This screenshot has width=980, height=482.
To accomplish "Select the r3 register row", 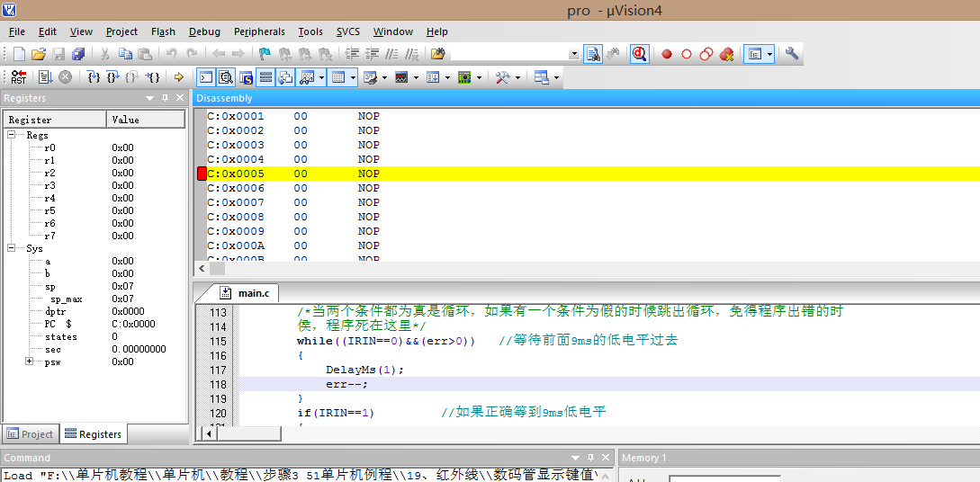I will (x=94, y=185).
